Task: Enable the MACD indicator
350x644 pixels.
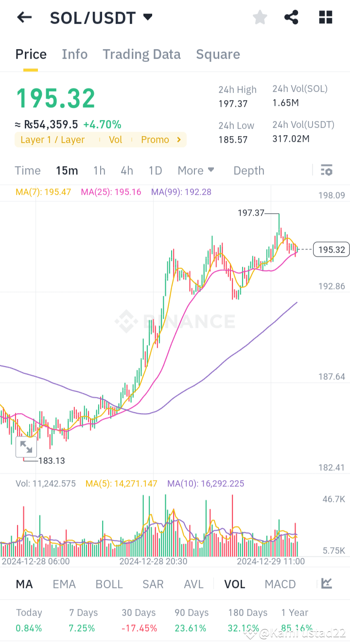Action: [280, 584]
